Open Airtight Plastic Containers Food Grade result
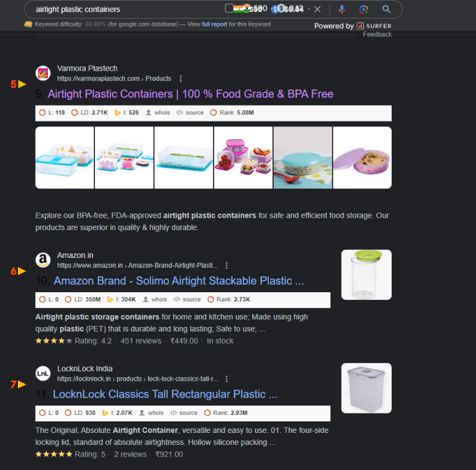 point(190,94)
